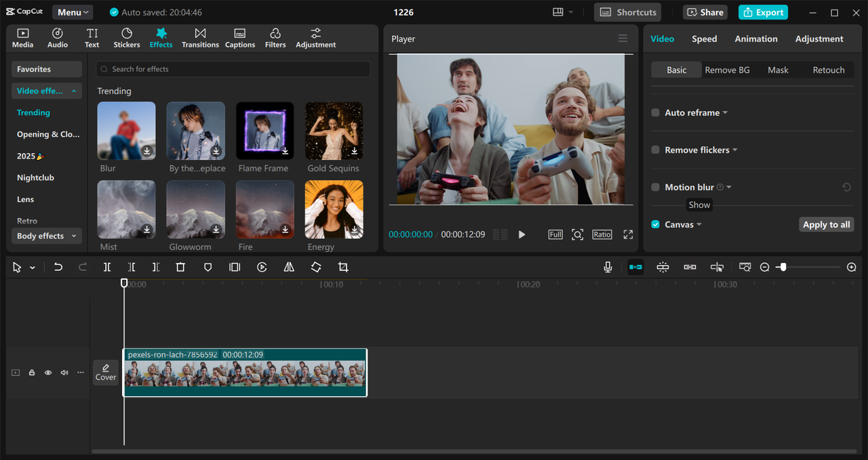Click the player snapshot focus icon
868x460 pixels.
tap(577, 234)
